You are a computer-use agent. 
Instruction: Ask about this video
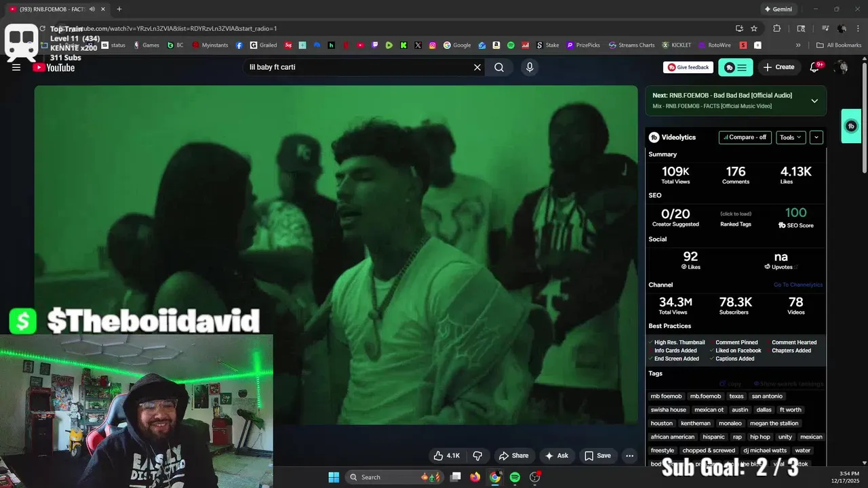point(556,455)
